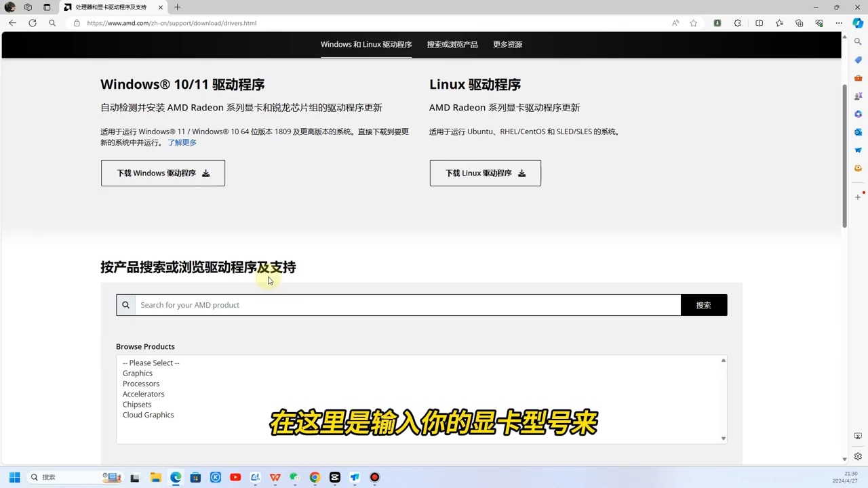Open CapCut from taskbar
The image size is (868, 488).
(334, 477)
